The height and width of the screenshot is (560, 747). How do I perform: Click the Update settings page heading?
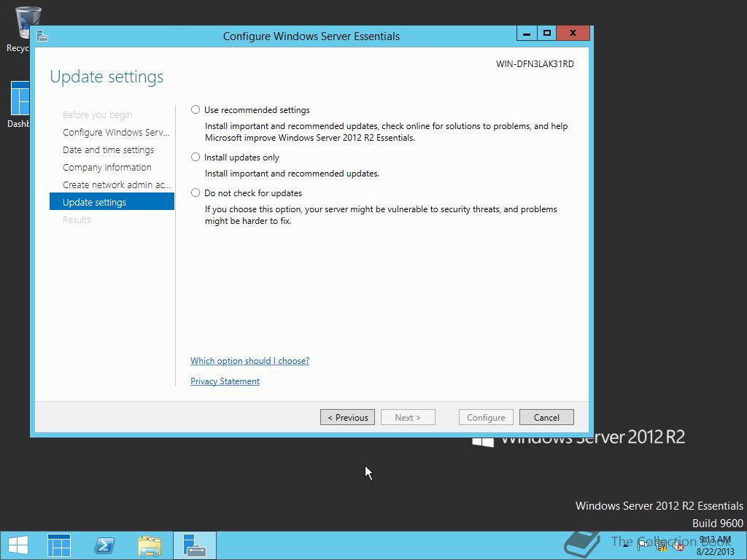[x=107, y=77]
